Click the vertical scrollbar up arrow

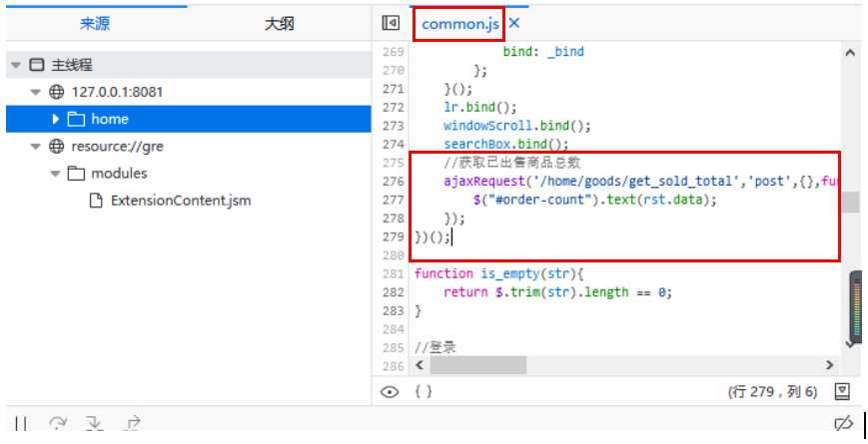click(850, 53)
